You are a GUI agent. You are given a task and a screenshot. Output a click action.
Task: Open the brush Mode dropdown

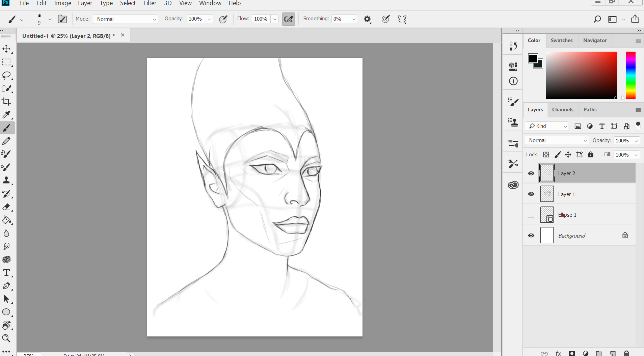(126, 19)
